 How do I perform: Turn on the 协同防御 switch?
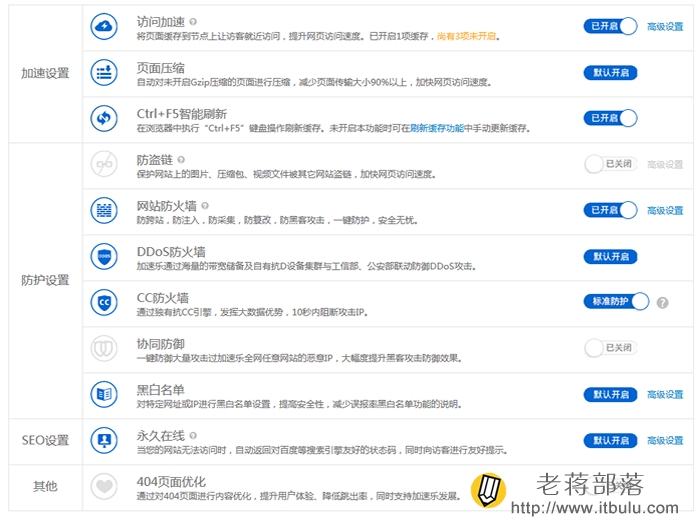pyautogui.click(x=610, y=348)
